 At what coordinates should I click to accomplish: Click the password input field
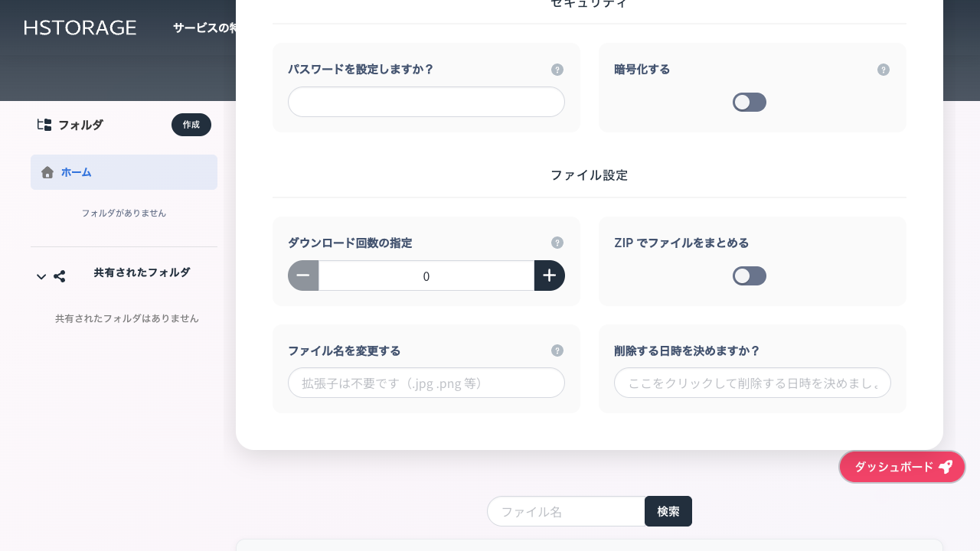(x=426, y=102)
